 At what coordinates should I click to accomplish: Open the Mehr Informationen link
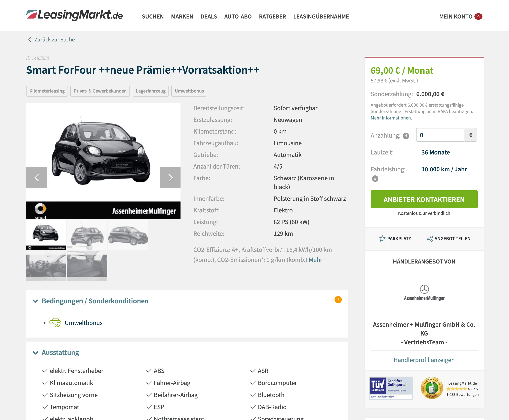[391, 118]
